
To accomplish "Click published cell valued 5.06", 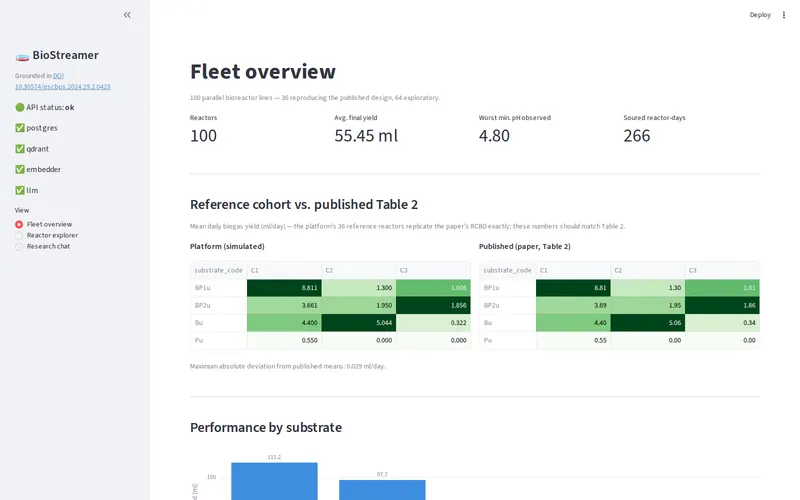I will (x=647, y=322).
